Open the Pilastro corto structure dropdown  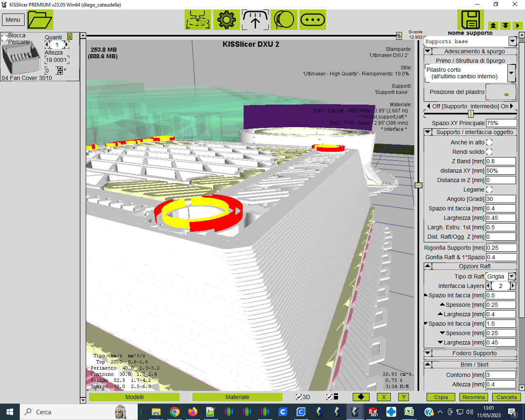[511, 73]
